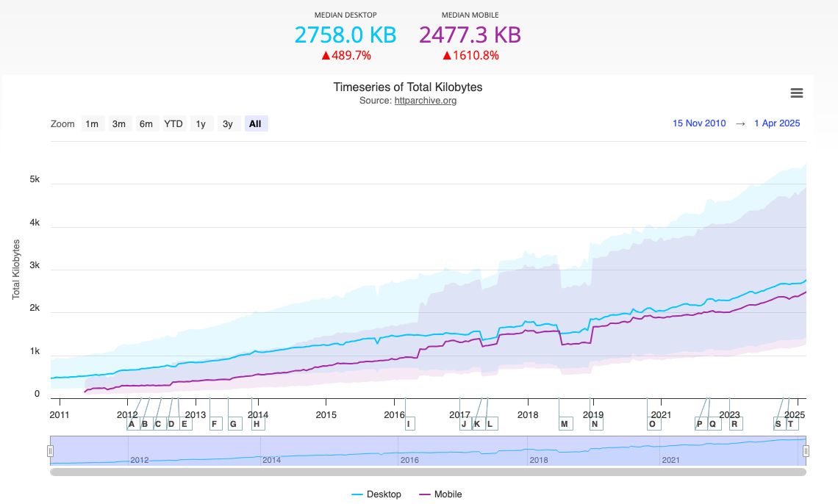Open annotation marker O near 2021
838x504 pixels.
pyautogui.click(x=653, y=423)
